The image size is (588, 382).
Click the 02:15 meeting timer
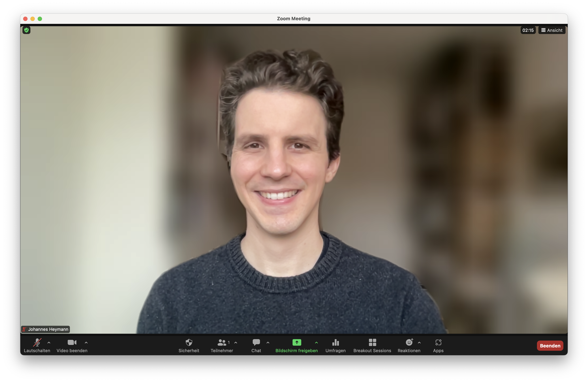[528, 30]
